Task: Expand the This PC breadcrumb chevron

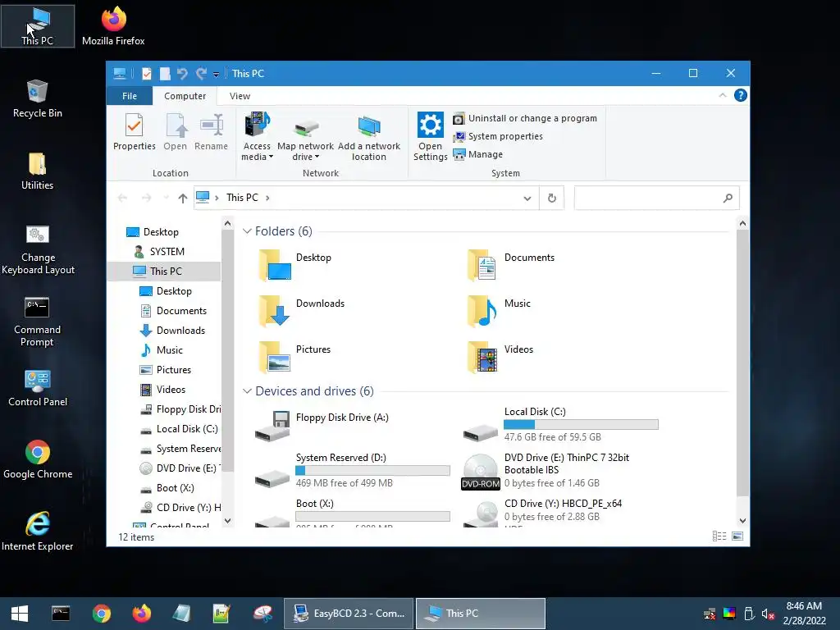Action: [x=267, y=198]
